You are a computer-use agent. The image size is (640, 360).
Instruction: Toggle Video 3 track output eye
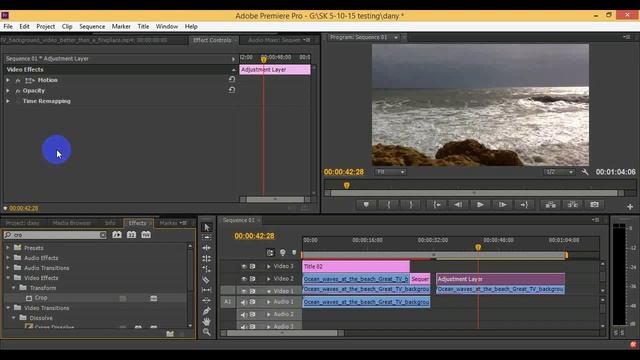tap(244, 266)
